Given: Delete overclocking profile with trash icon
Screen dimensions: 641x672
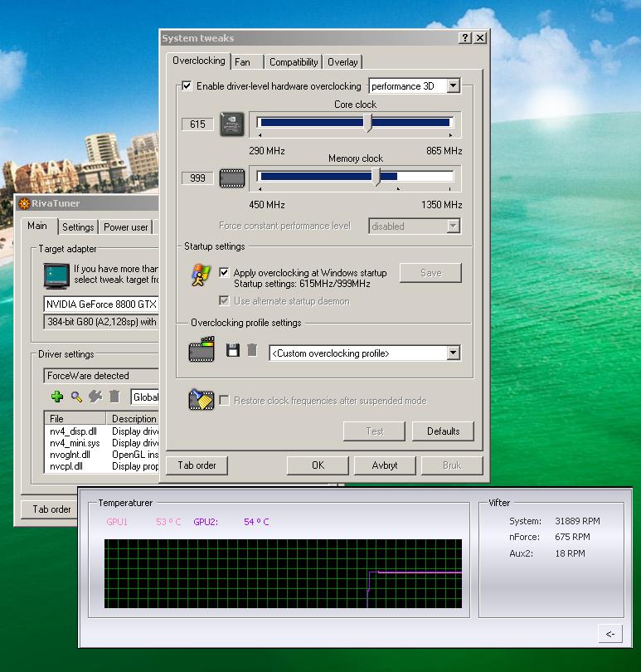Looking at the screenshot, I should (252, 350).
